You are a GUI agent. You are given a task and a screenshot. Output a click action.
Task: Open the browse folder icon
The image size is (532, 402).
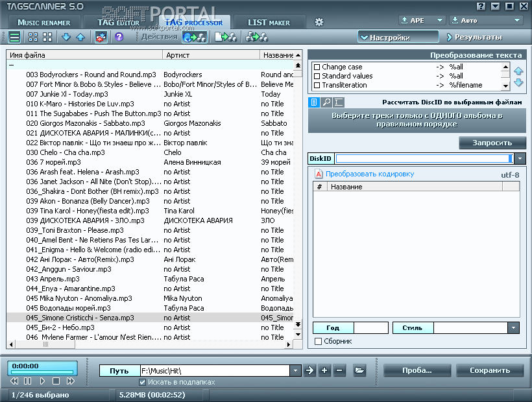[x=359, y=370]
